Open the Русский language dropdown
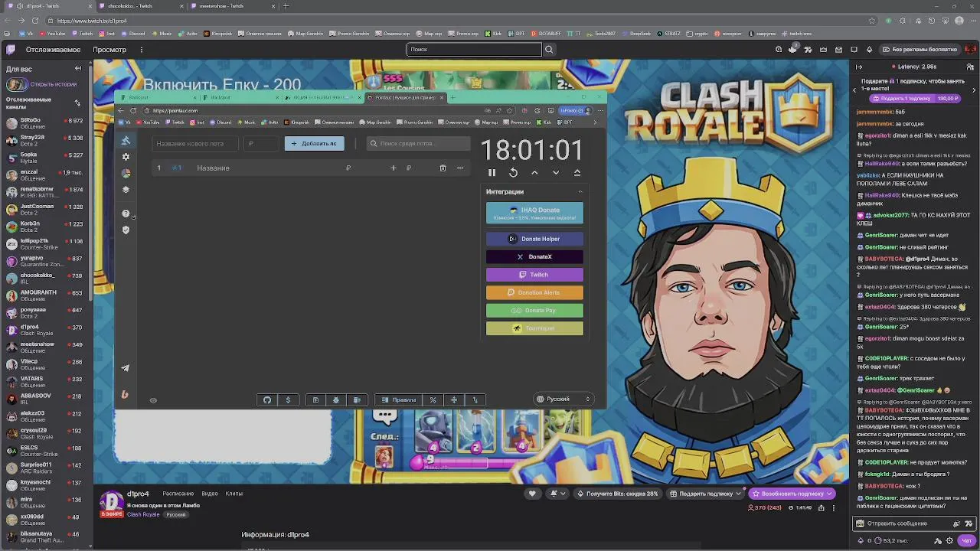Image resolution: width=980 pixels, height=551 pixels. (563, 399)
